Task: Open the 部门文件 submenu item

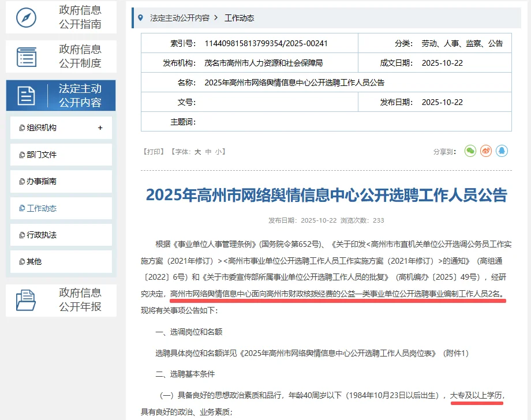Action: [x=61, y=155]
